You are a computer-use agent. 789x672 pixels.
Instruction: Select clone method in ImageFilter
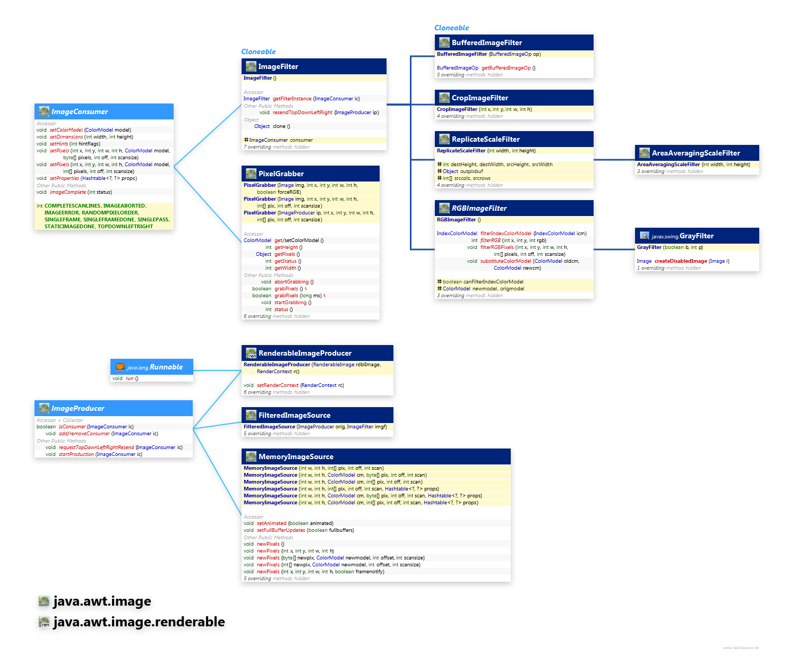click(x=279, y=126)
